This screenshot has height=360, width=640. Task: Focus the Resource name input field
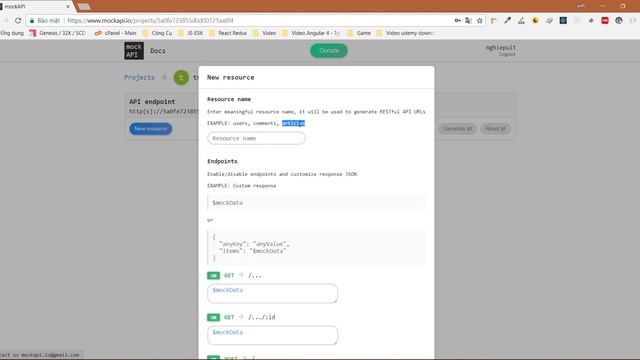coord(256,138)
